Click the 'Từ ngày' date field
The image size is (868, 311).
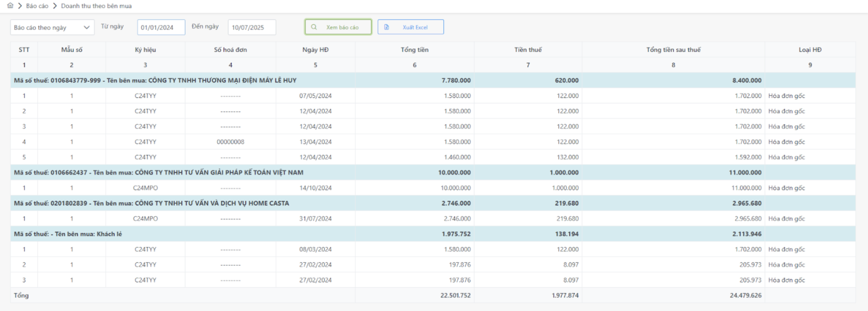[x=161, y=28]
